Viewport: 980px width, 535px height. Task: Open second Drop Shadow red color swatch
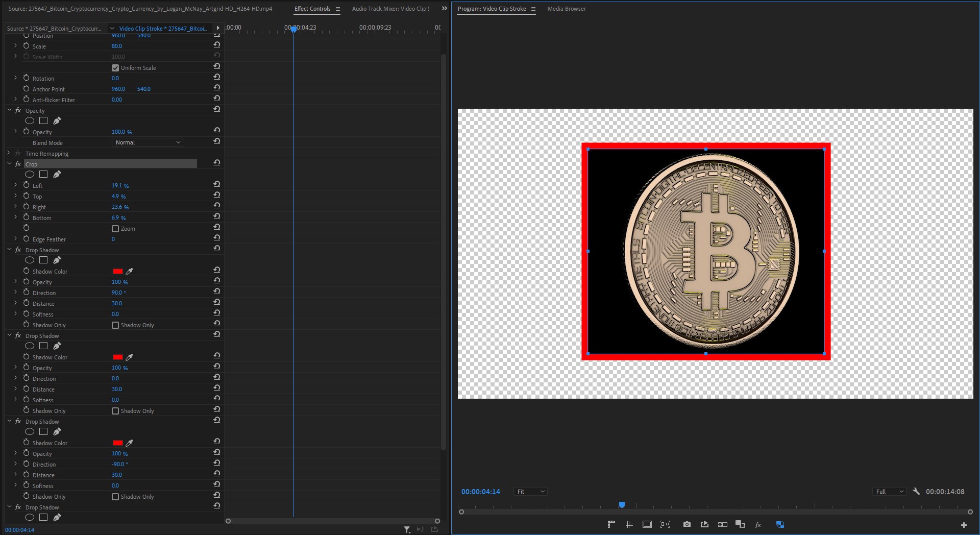click(x=117, y=357)
